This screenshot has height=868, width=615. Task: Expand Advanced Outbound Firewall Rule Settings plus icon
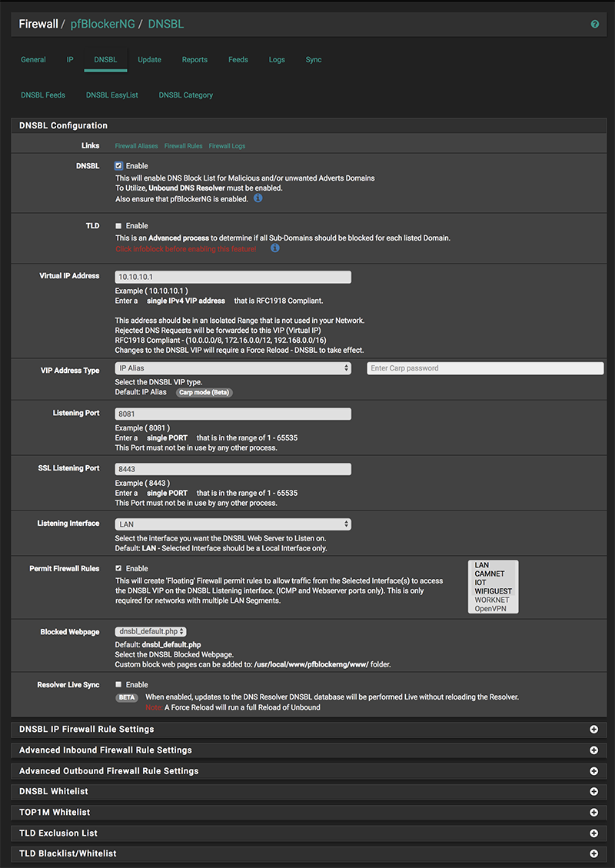(x=593, y=771)
